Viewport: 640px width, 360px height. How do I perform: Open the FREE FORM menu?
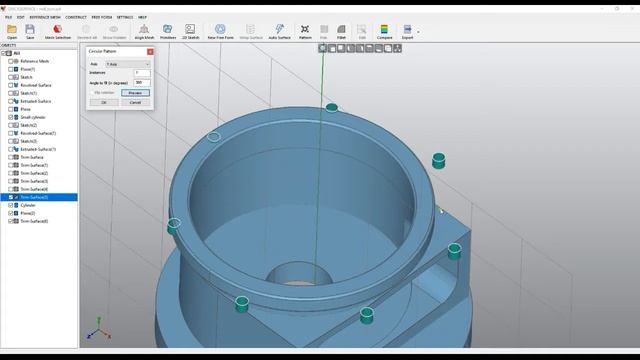point(102,17)
